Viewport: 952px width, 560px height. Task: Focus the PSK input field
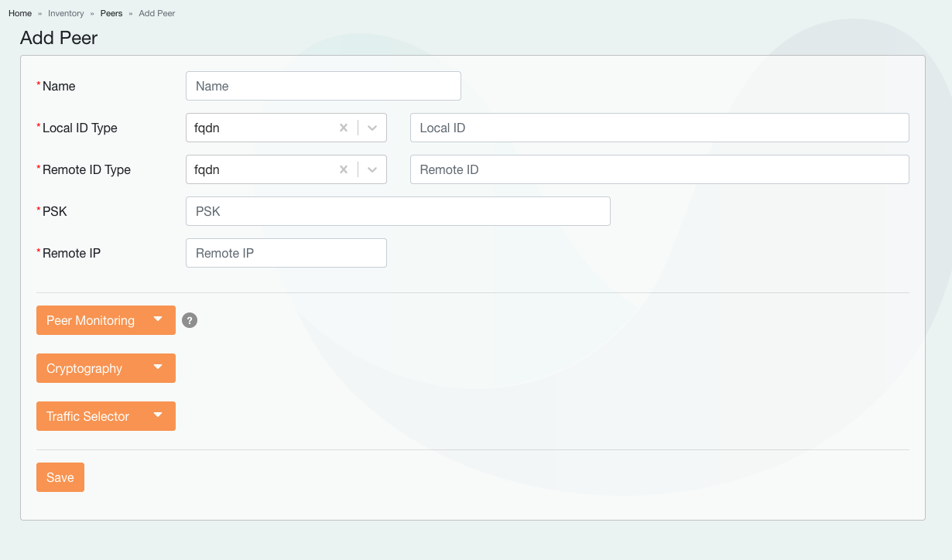398,211
